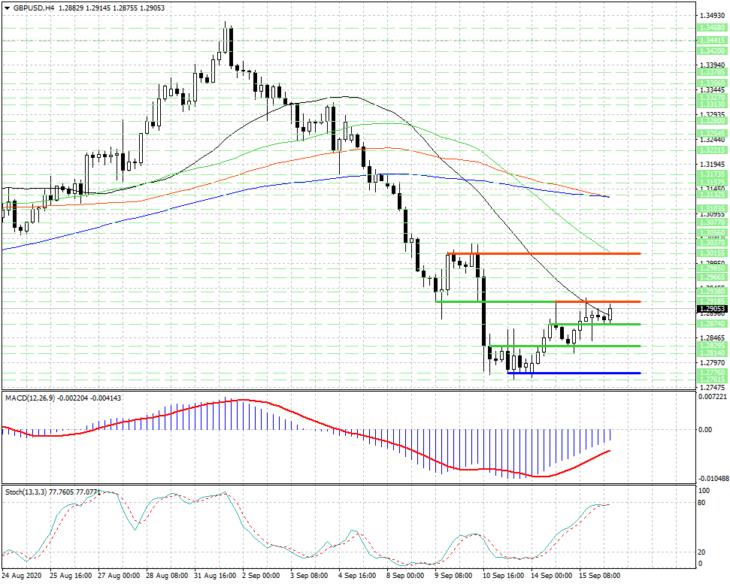
Task: Click the 1.33560 green price level label
Action: 712,83
